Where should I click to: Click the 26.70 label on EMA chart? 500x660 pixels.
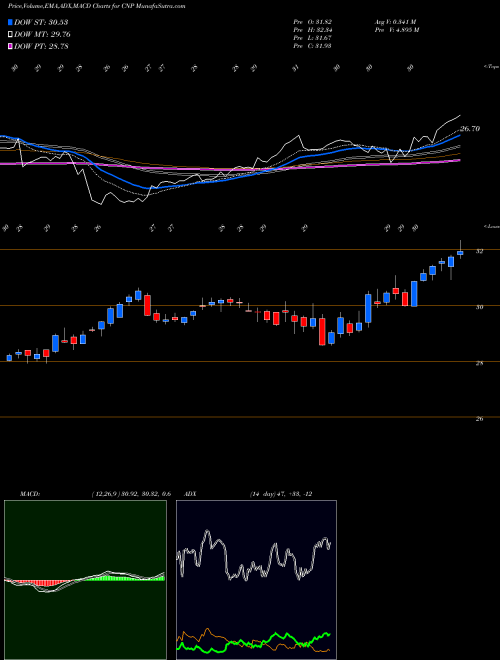470,129
